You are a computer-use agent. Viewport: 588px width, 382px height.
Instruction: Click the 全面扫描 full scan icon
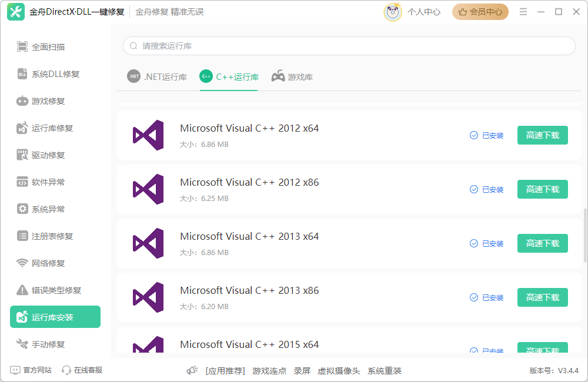click(x=22, y=47)
